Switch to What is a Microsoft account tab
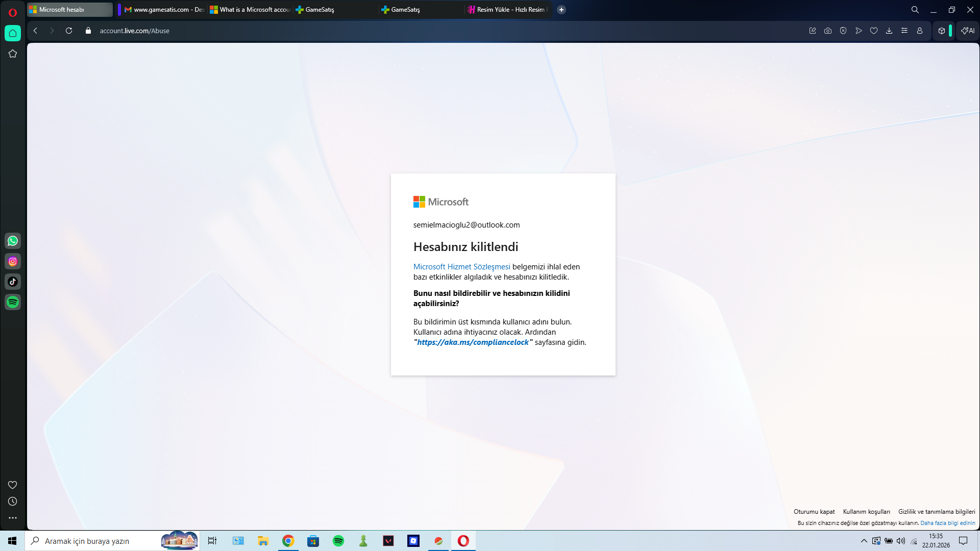Viewport: 980px width, 551px height. 250,10
